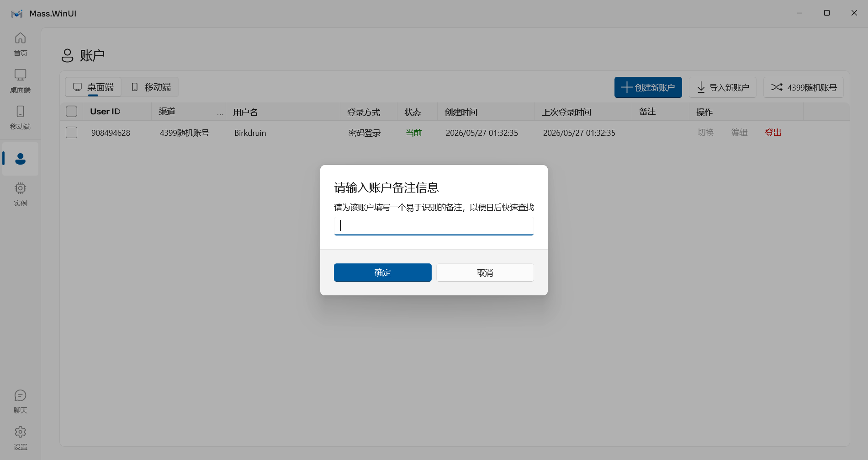This screenshot has width=868, height=460.
Task: Minimize the Mass.WinUI window
Action: (799, 13)
